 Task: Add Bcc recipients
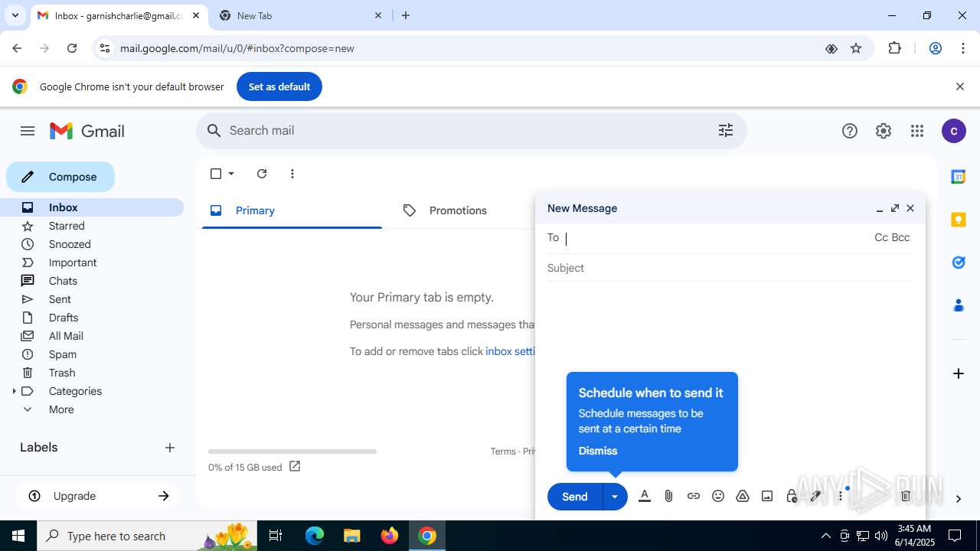[901, 237]
